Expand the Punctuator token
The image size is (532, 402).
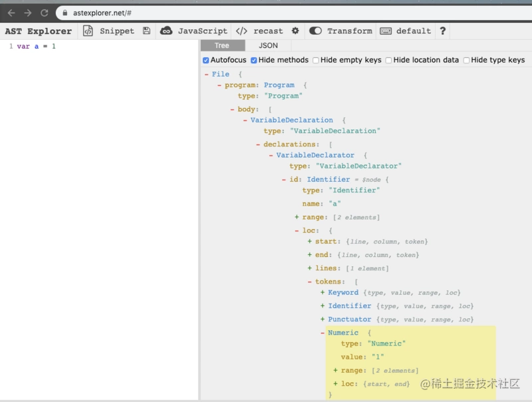tap(323, 319)
